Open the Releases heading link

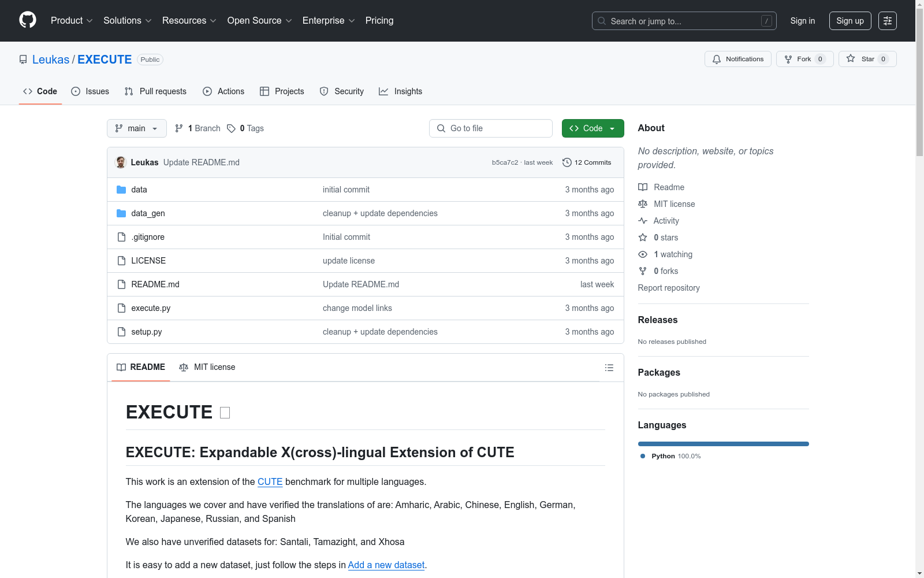click(x=658, y=320)
